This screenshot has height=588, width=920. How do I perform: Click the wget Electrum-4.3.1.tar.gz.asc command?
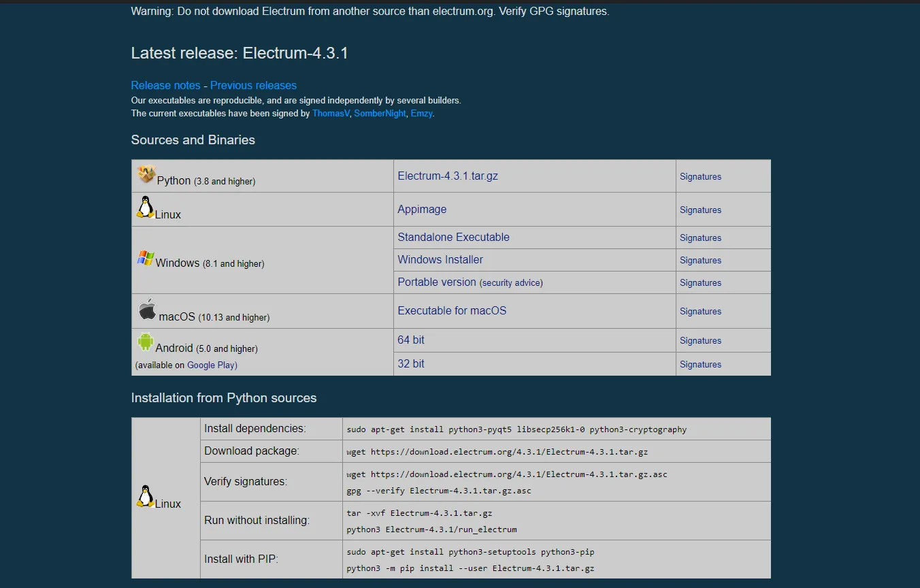coord(507,474)
